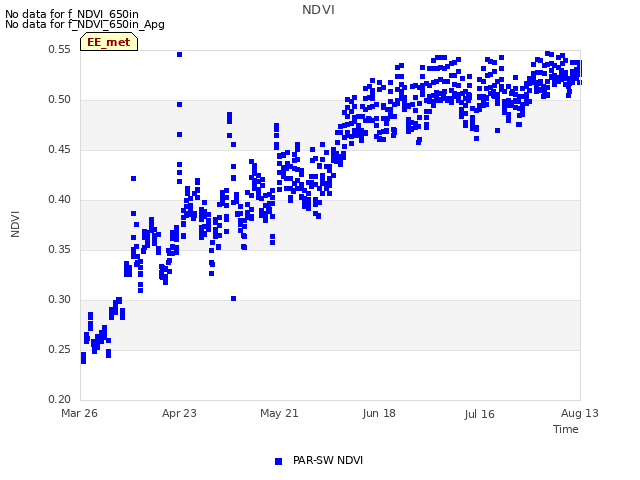Viewport: 640px width, 480px height.
Task: Click the May 21 x-axis tick label
Action: click(x=279, y=413)
